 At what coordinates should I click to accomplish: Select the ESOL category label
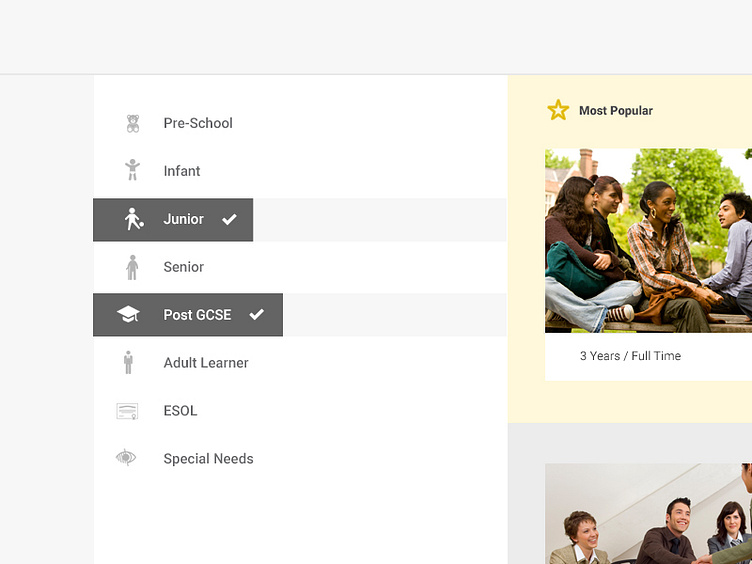(180, 411)
